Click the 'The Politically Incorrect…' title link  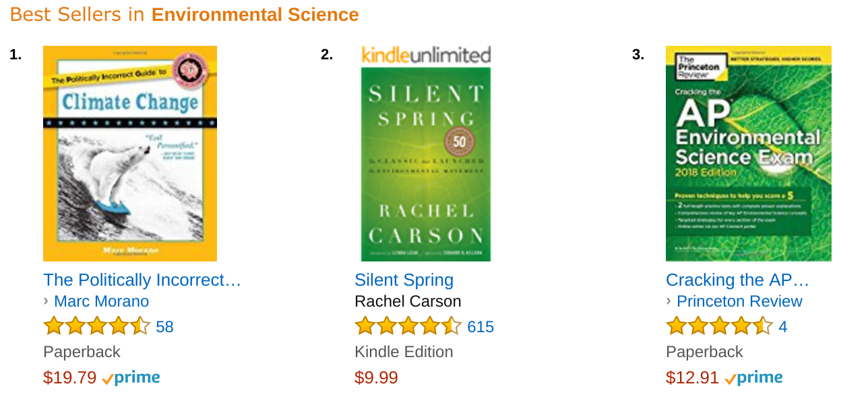[x=142, y=280]
